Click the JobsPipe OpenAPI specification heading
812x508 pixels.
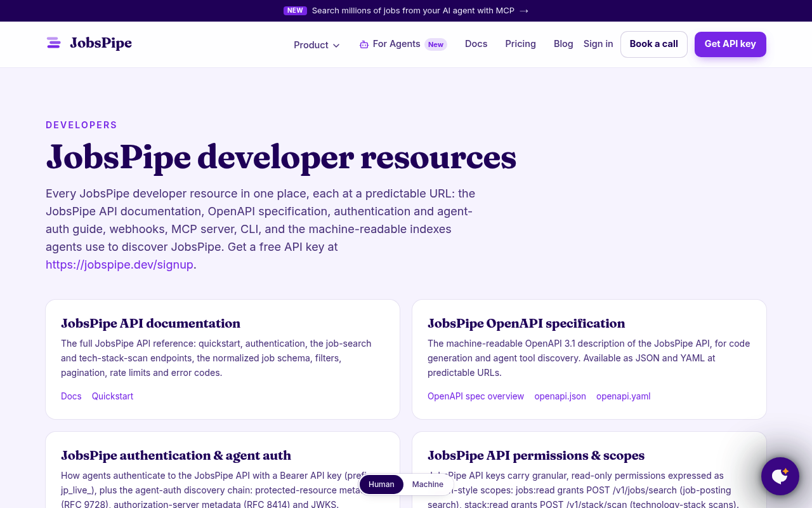[526, 323]
